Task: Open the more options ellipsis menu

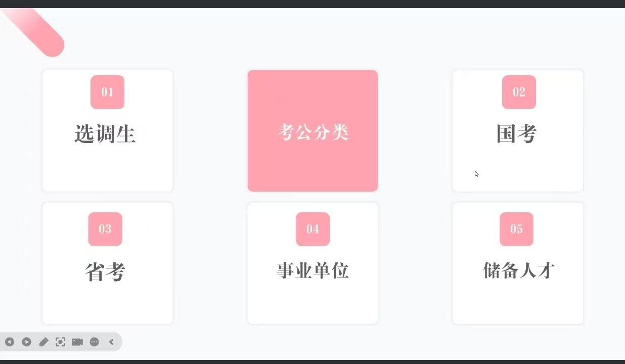Action: tap(95, 342)
